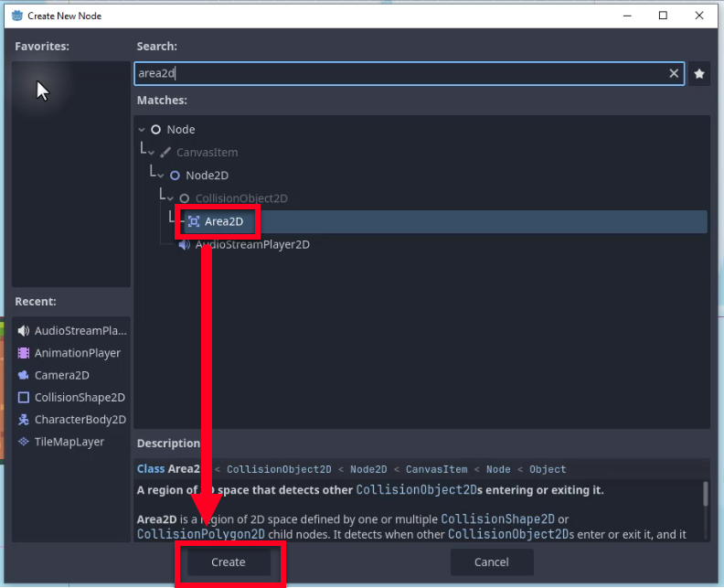724x588 pixels.
Task: Open CollisionObject2D link in class hierarchy
Action: tap(279, 469)
